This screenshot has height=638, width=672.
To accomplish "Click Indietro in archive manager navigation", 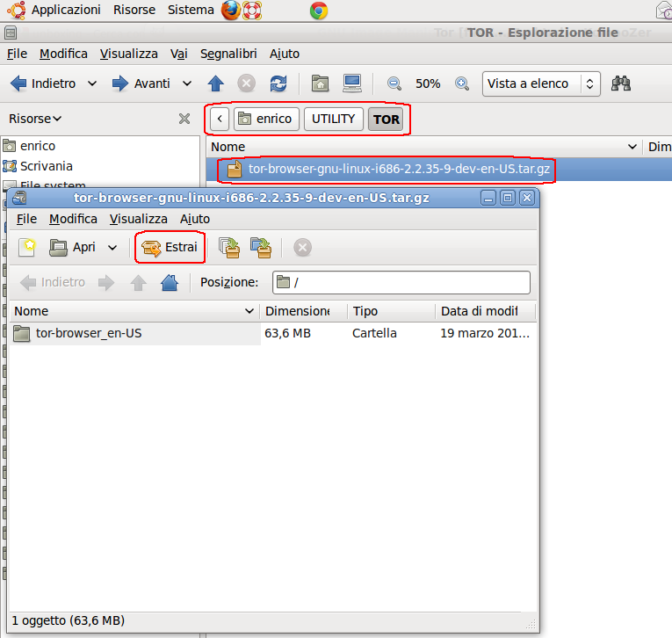I will 53,282.
